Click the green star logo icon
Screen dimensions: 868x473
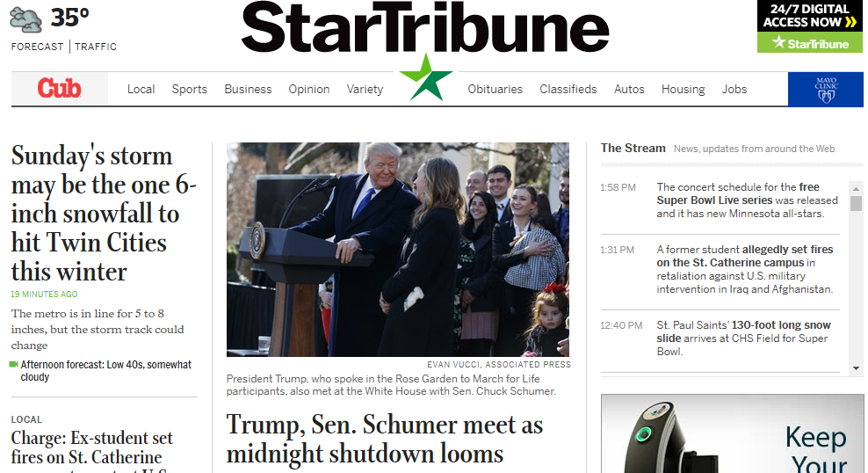pyautogui.click(x=426, y=78)
